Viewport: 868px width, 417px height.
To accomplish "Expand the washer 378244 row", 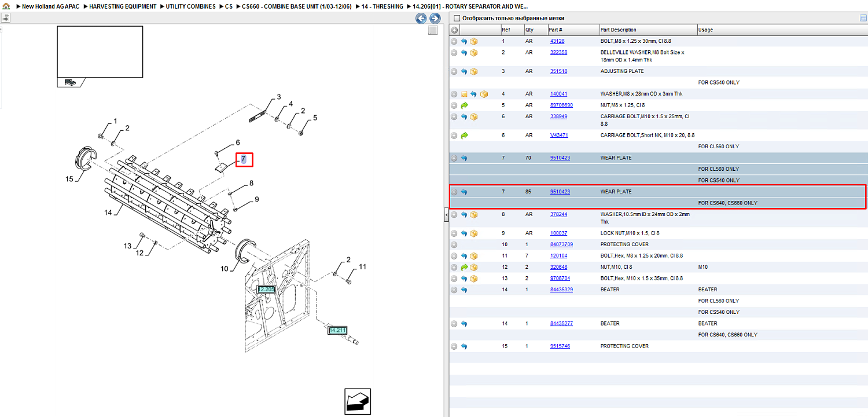I will [x=454, y=215].
